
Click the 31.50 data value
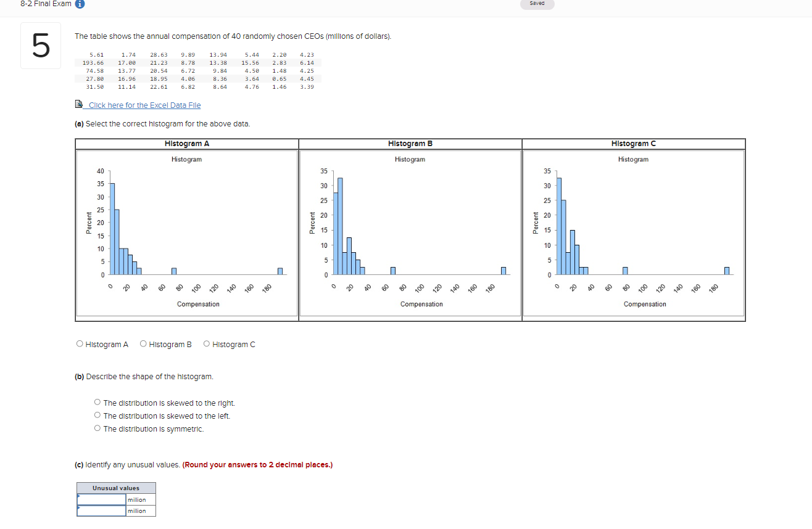94,87
